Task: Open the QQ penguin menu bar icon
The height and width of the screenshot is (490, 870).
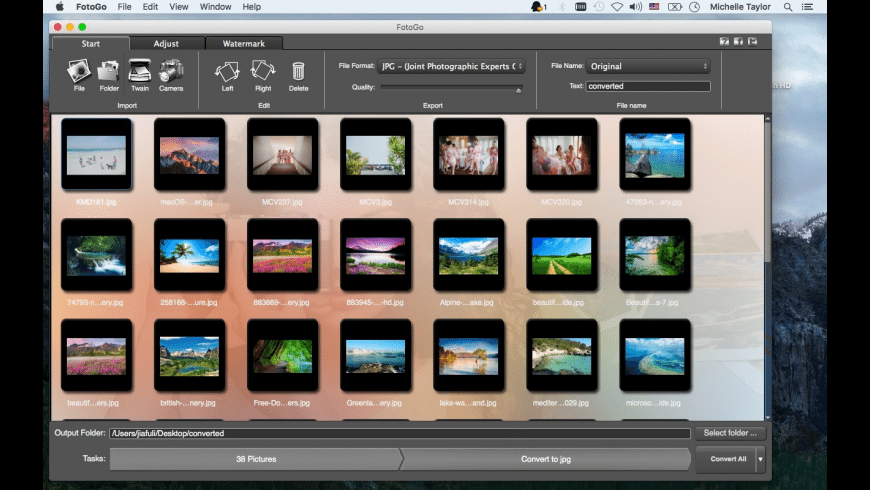Action: pos(538,7)
